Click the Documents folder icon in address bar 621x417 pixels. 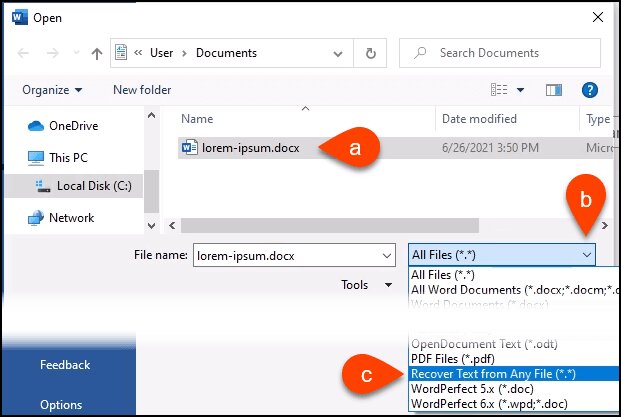[121, 52]
